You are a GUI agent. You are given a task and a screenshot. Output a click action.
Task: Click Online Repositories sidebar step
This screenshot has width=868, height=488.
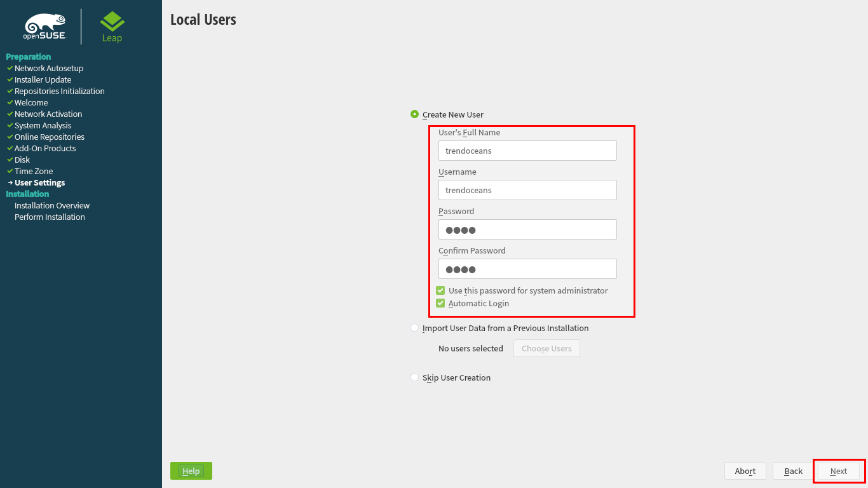point(50,137)
